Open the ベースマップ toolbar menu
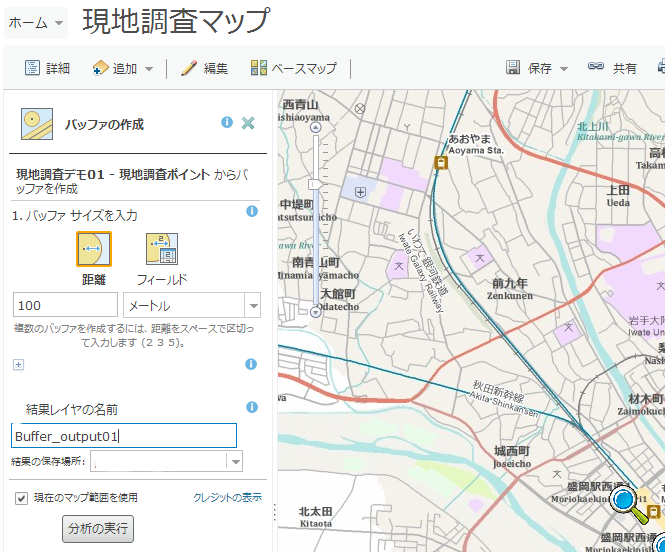The height and width of the screenshot is (552, 665). [293, 68]
